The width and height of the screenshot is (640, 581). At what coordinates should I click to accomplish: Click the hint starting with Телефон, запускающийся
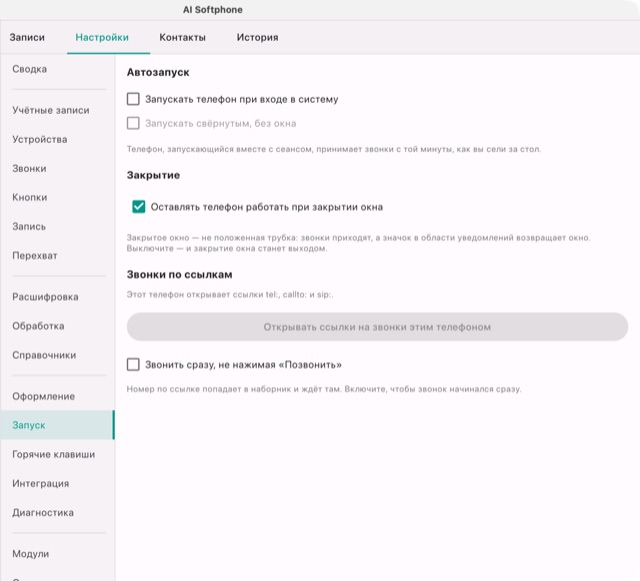click(x=333, y=149)
